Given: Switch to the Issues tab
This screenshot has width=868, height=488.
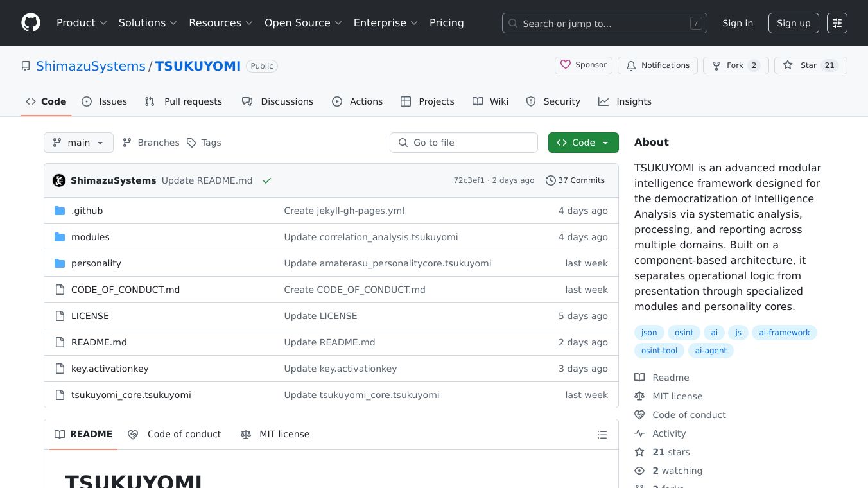Looking at the screenshot, I should point(105,101).
